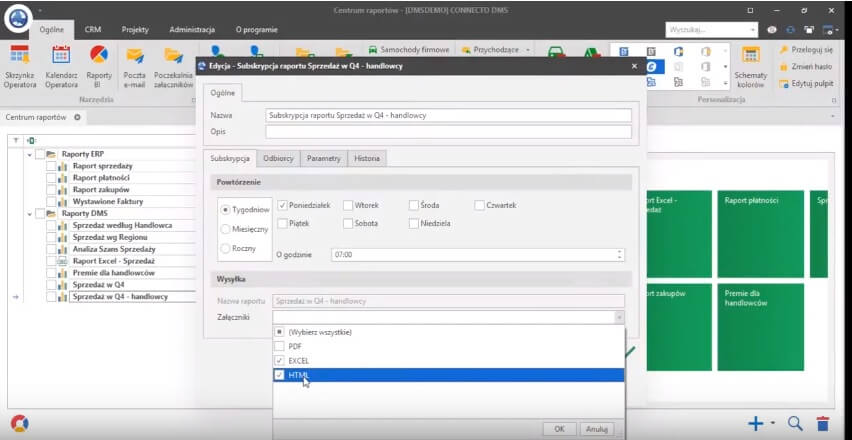Click the O godzinie time spinner
Viewport: 852px width, 440px height.
click(x=620, y=255)
